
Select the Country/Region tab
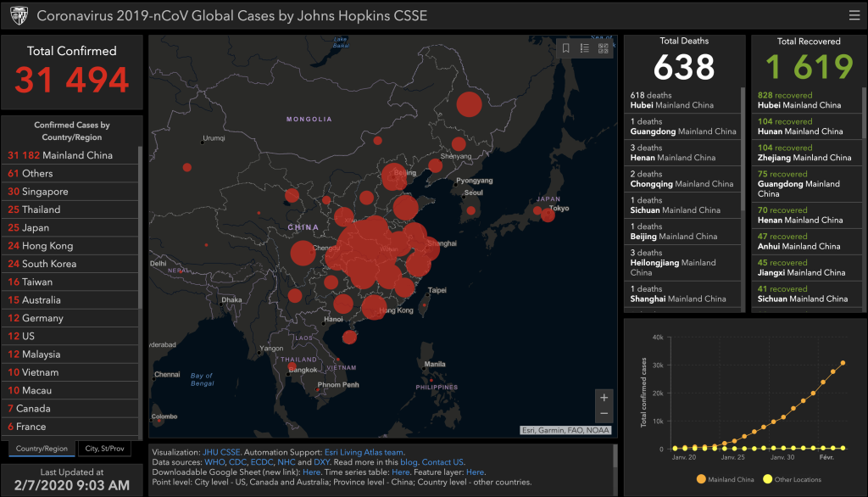[x=42, y=448]
